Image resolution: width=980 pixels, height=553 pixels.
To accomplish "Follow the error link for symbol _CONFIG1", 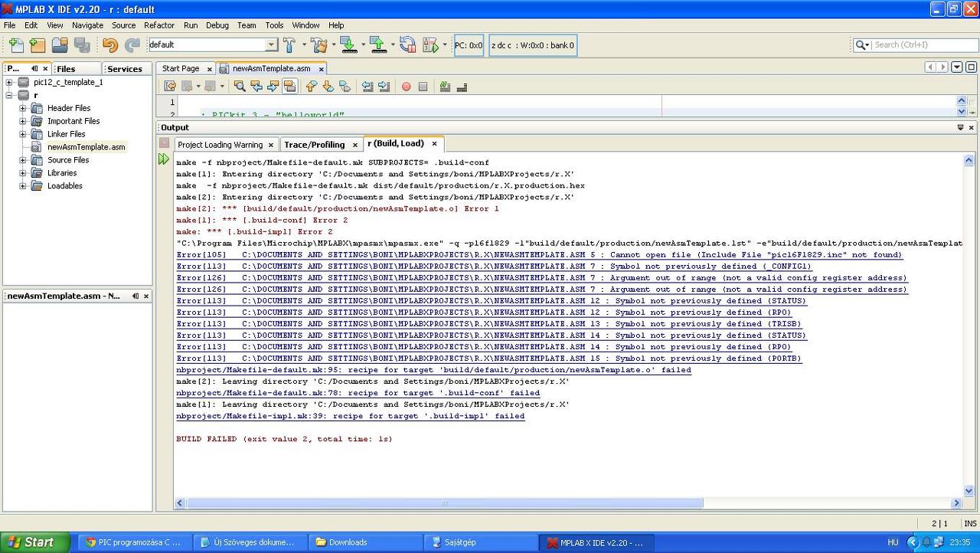I will point(493,267).
